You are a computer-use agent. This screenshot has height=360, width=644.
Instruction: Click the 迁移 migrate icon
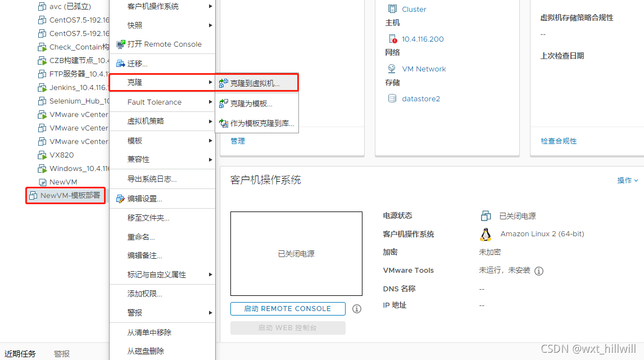(121, 64)
